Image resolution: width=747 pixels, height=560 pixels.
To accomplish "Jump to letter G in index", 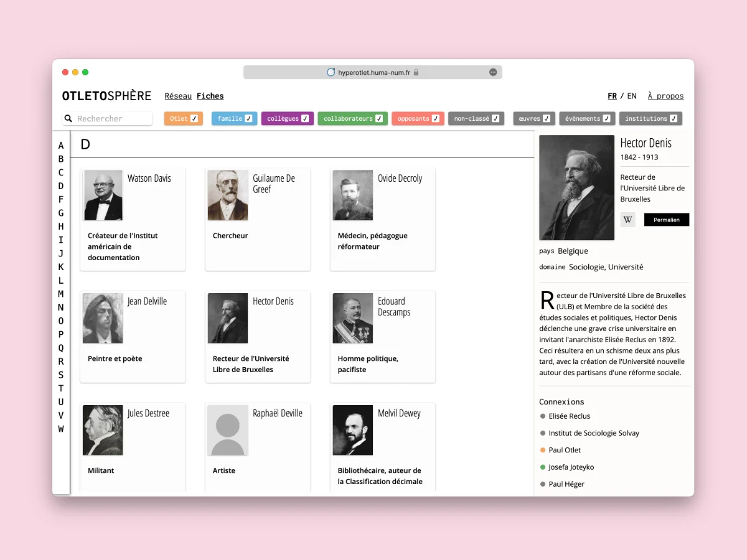I will [61, 213].
